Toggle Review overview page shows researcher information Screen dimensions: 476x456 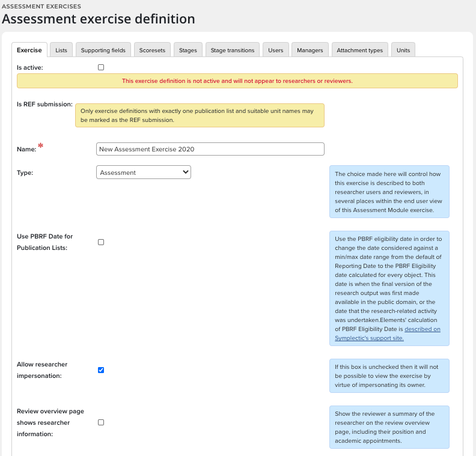coord(101,422)
